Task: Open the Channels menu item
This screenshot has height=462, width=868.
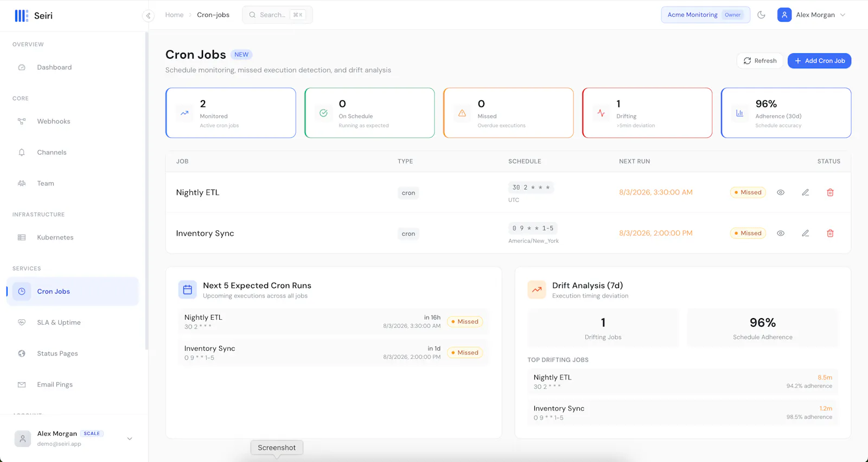Action: [73, 153]
